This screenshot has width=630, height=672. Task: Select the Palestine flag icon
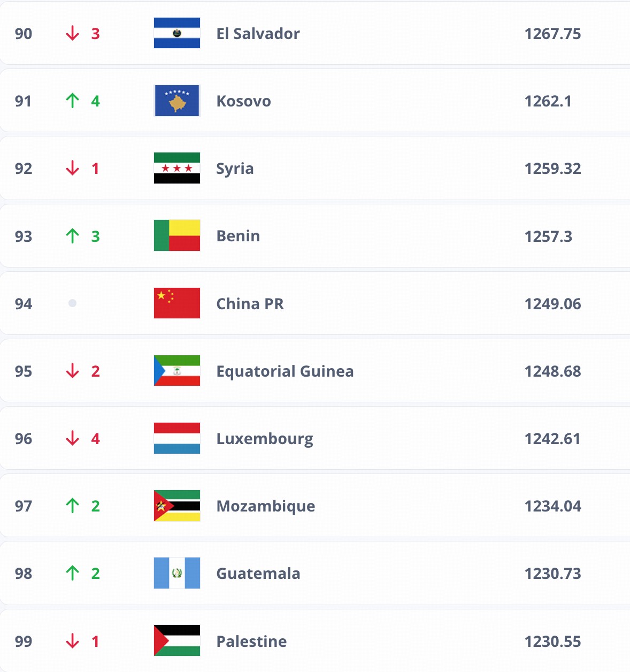click(x=177, y=640)
